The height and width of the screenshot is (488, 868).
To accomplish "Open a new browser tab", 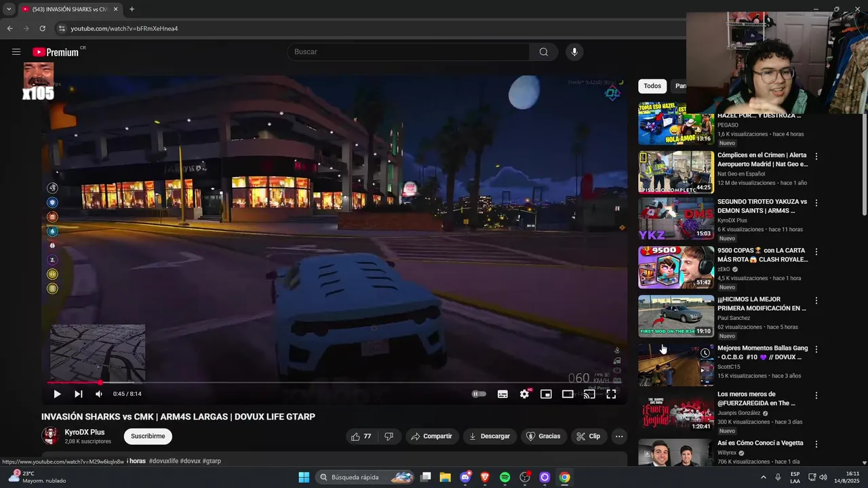I will (x=132, y=9).
